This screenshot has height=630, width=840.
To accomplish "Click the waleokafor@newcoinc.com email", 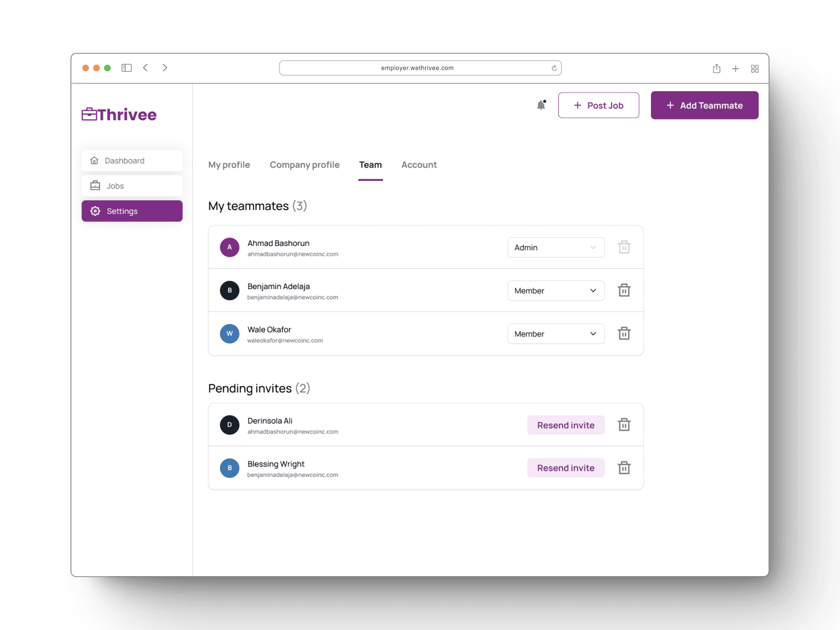I will (x=285, y=340).
